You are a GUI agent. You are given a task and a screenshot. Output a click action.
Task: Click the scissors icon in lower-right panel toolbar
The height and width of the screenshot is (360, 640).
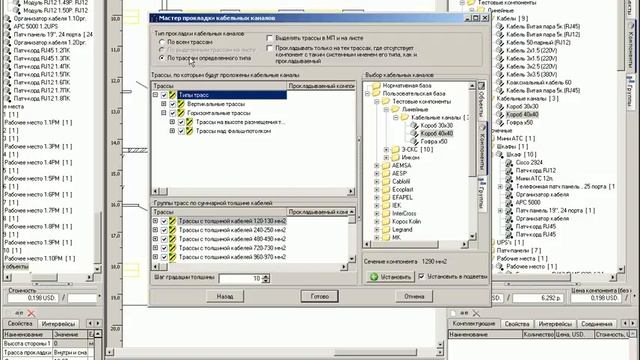476,313
